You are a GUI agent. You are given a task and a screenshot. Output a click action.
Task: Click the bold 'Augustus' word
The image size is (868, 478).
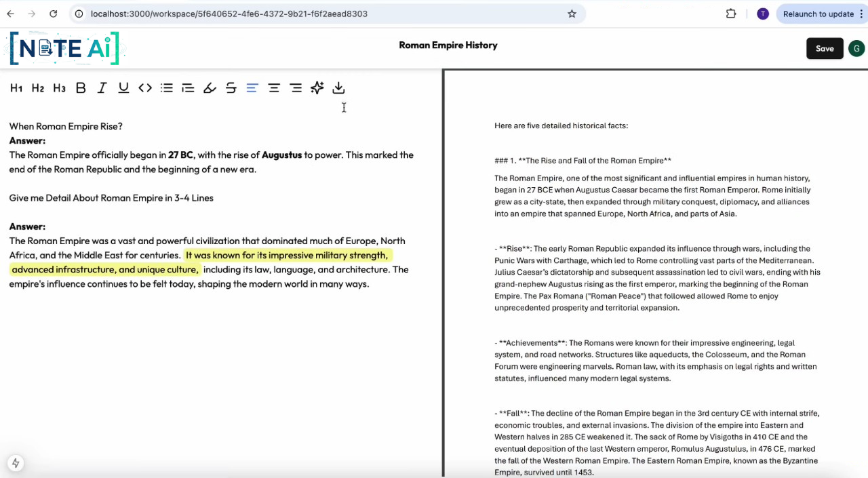281,155
